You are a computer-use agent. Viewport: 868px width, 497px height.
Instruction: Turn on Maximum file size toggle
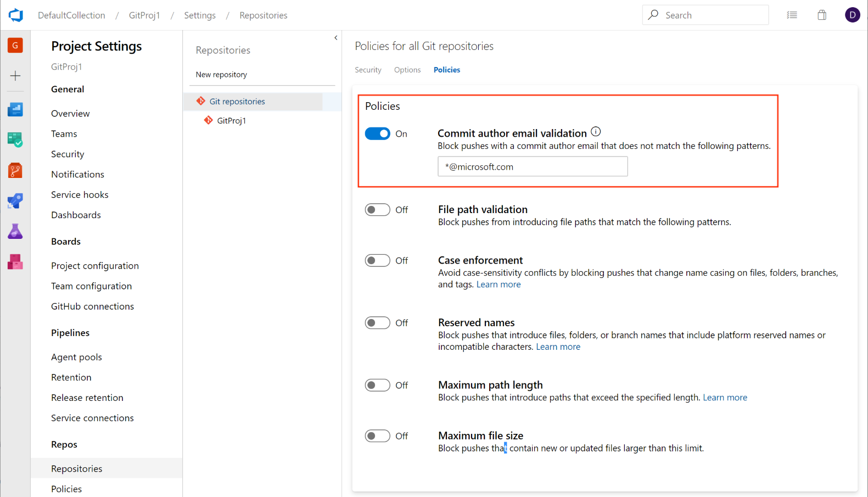tap(377, 436)
